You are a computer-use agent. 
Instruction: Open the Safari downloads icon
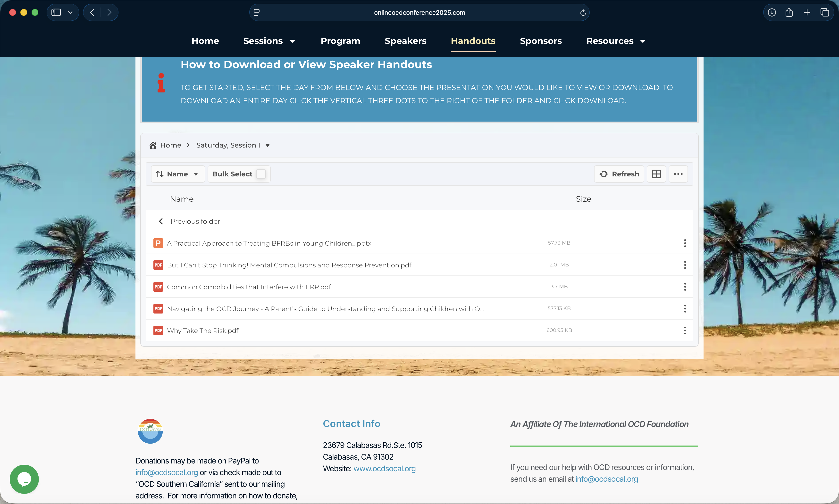coord(772,13)
